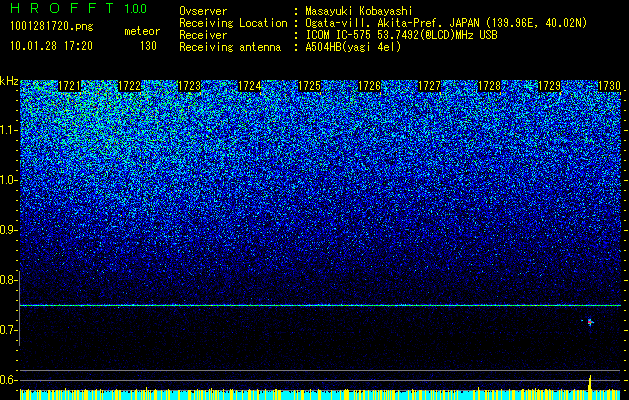Click the 1721 time marker
The image size is (629, 400).
click(x=69, y=86)
